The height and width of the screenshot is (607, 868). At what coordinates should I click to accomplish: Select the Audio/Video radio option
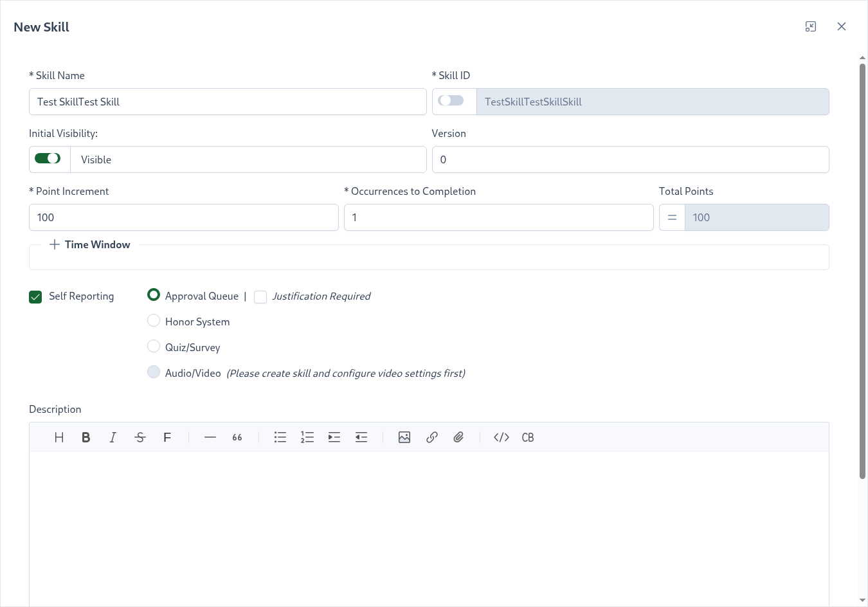[154, 372]
